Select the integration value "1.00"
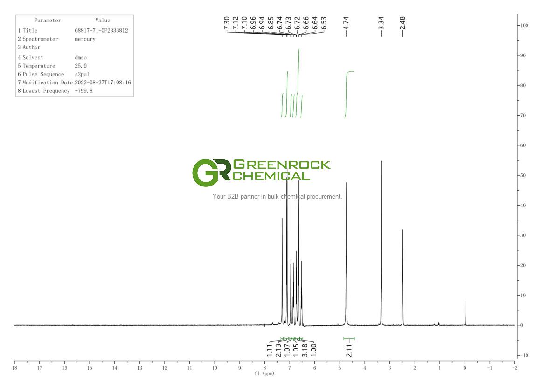The height and width of the screenshot is (392, 555). click(313, 350)
